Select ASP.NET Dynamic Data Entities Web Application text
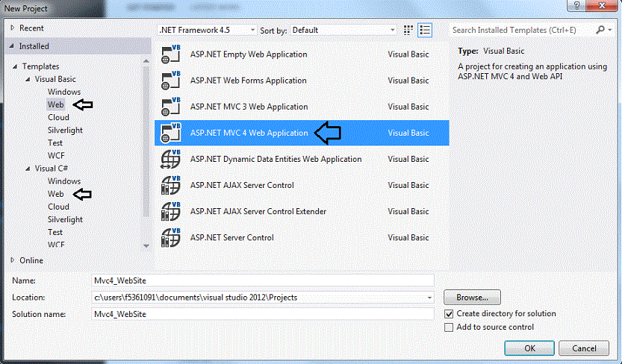Image resolution: width=622 pixels, height=364 pixels. (x=276, y=159)
